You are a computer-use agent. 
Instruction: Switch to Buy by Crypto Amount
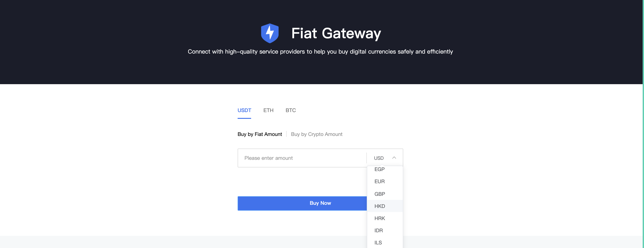(x=317, y=134)
